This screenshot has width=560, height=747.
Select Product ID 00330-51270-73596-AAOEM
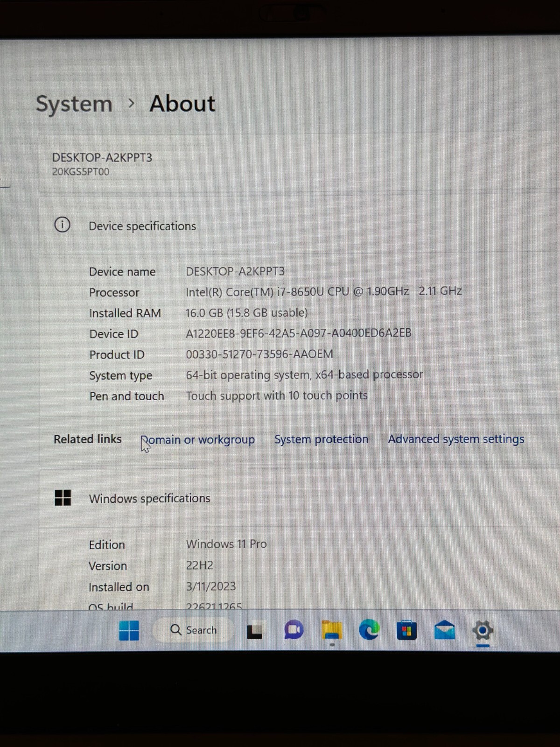(x=259, y=354)
